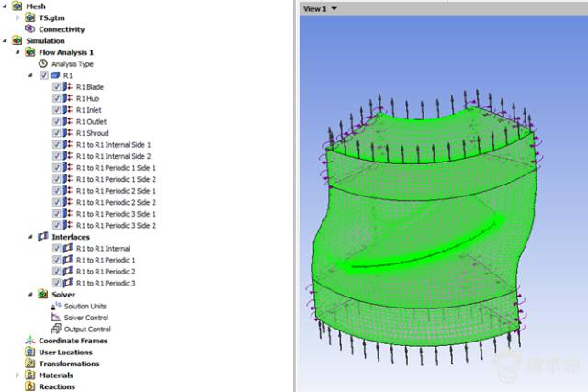Click the R1 Hub boundary icon
588x392 pixels.
pos(68,98)
